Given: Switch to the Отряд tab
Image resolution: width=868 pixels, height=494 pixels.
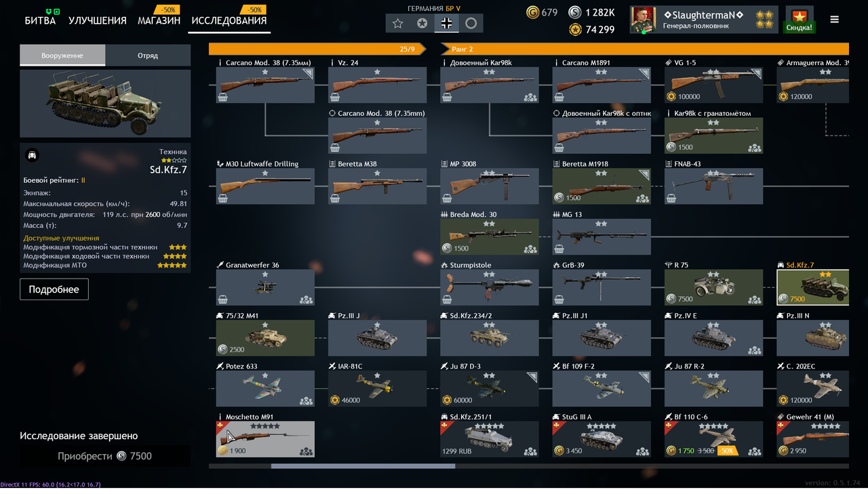Looking at the screenshot, I should click(x=148, y=56).
